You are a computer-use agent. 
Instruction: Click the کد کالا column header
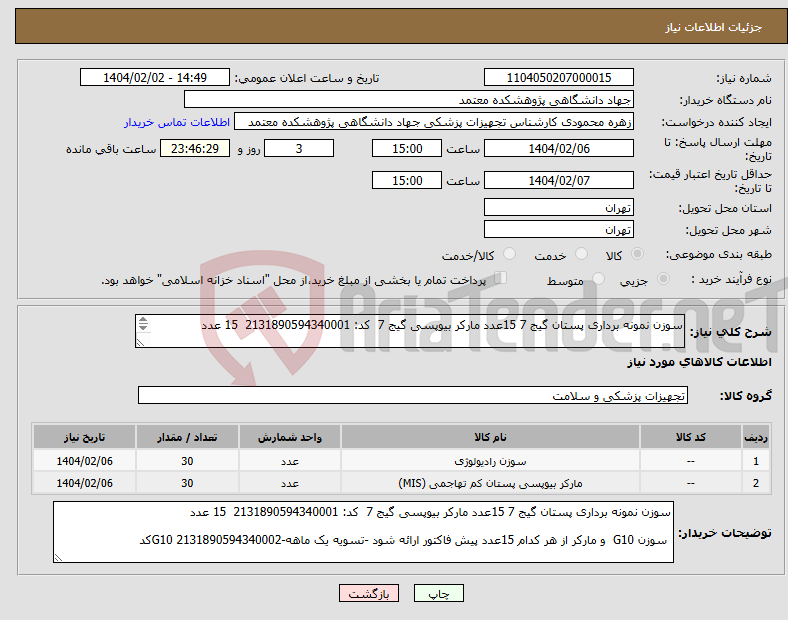tap(691, 437)
